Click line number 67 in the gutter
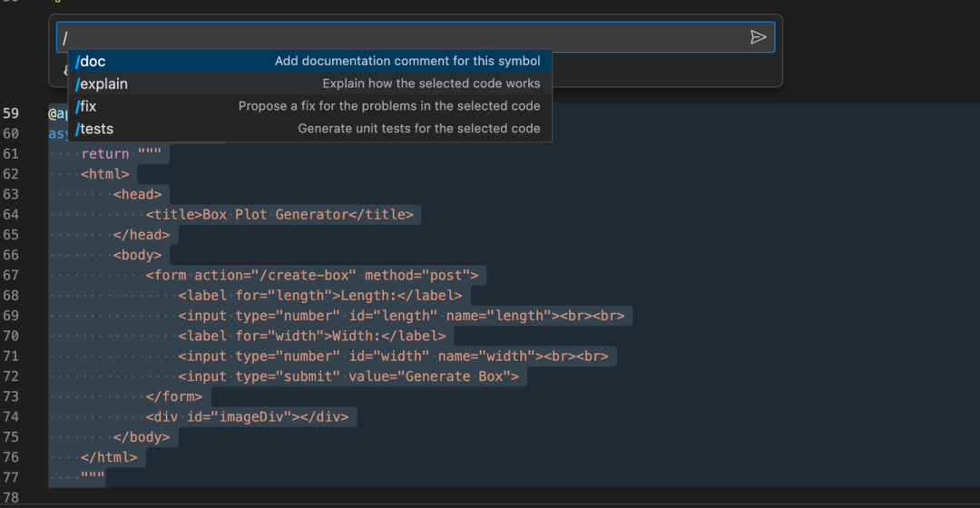The image size is (980, 508). tap(12, 275)
